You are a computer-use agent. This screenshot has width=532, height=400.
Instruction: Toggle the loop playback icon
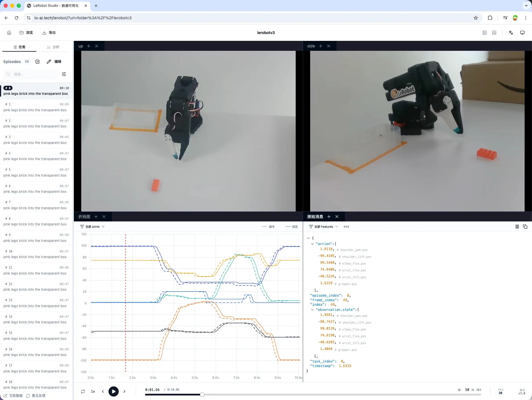[x=83, y=391]
